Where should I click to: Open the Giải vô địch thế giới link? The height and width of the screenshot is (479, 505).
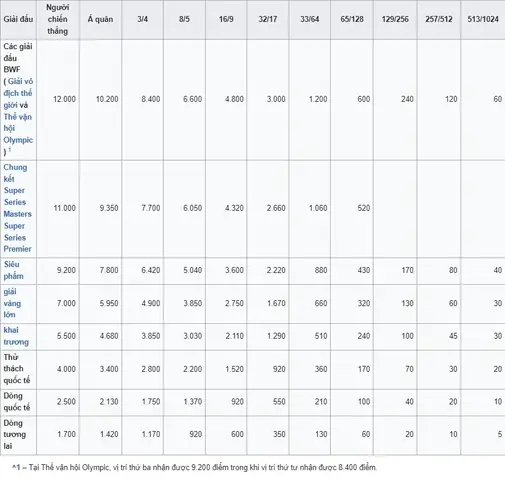point(18,93)
